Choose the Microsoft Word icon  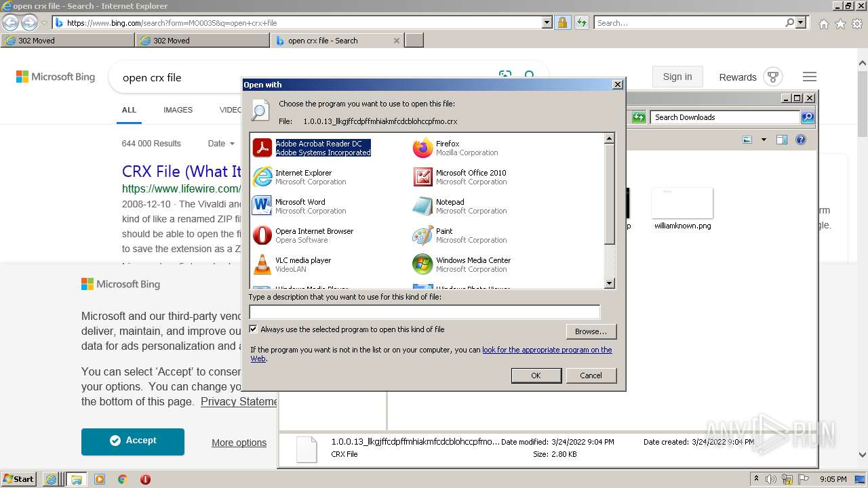click(x=262, y=206)
